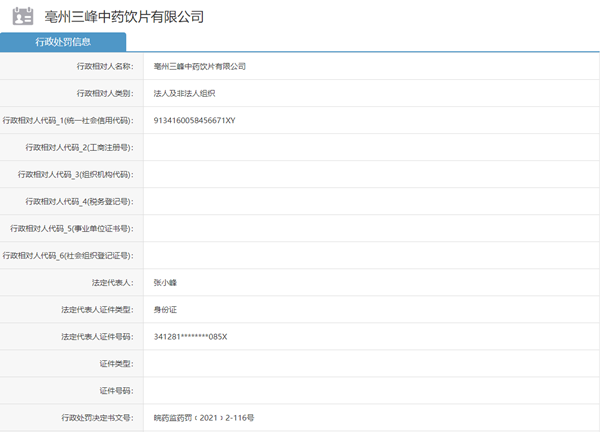Viewport: 600px width, 432px height.
Task: Switch to the 行政处罚信息 tab
Action: (63, 42)
